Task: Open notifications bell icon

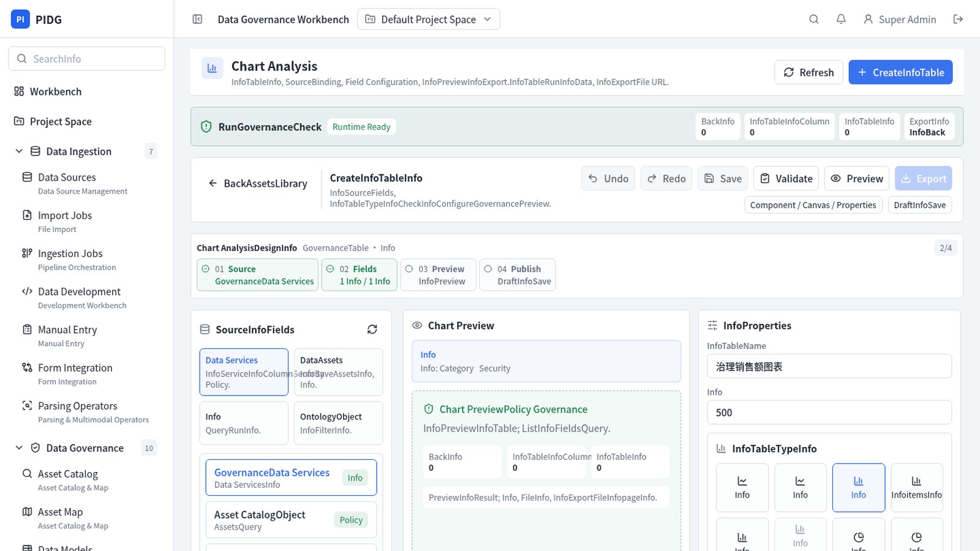Action: tap(841, 19)
